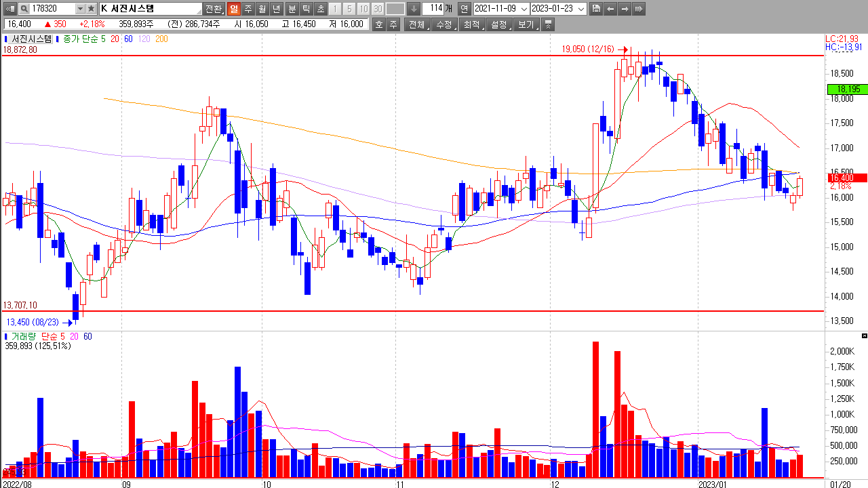Edit the candle count field 114
868x488 pixels.
(433, 9)
